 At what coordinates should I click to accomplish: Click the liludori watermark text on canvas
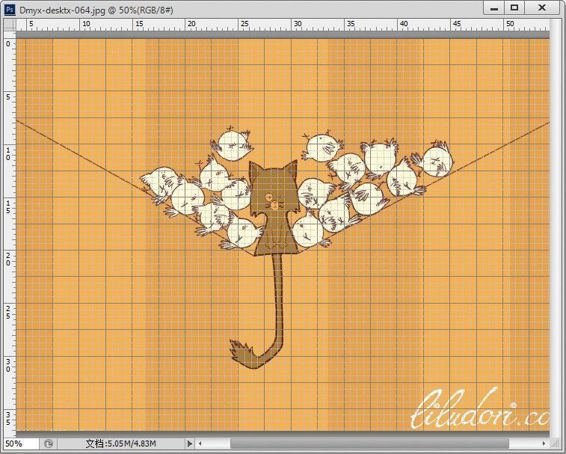(480, 410)
